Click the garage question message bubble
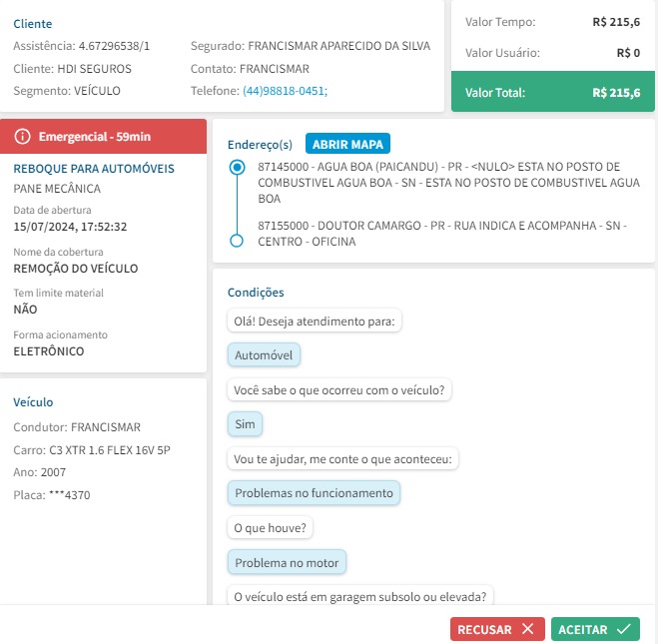The height and width of the screenshot is (644, 658). (360, 597)
